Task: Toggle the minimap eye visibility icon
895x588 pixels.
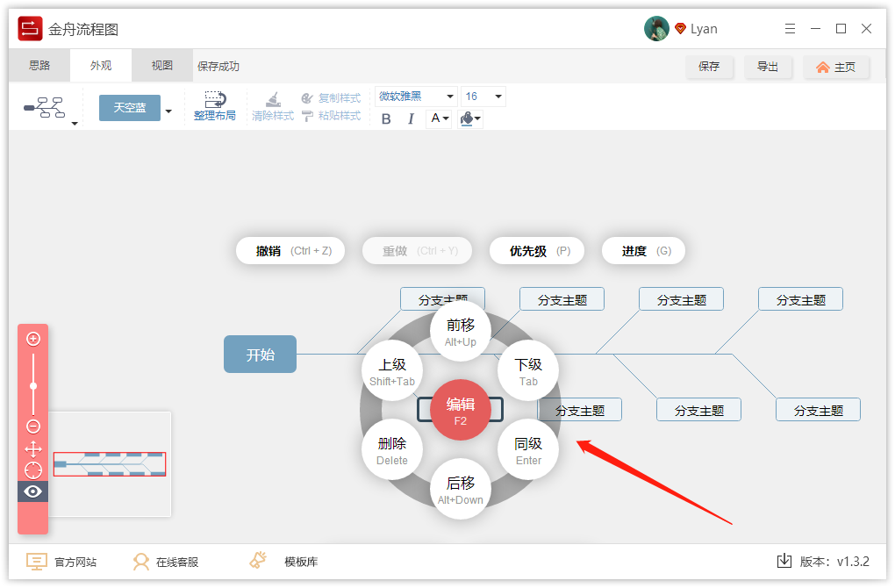Action: click(32, 491)
